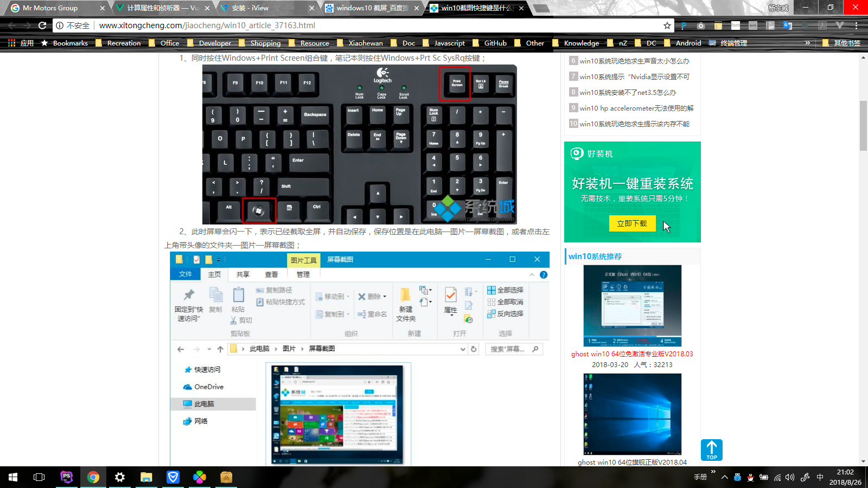Show hidden system tray icons

pos(724,477)
